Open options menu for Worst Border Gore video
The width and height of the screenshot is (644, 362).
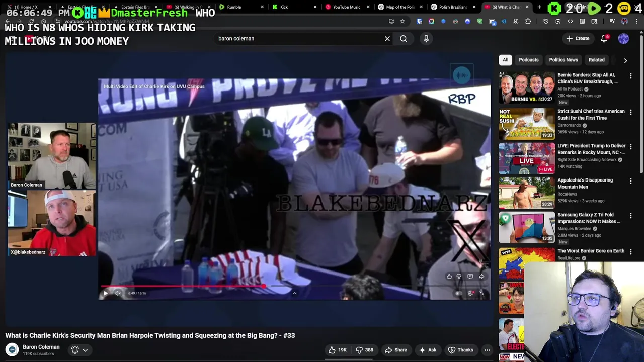coord(631,251)
